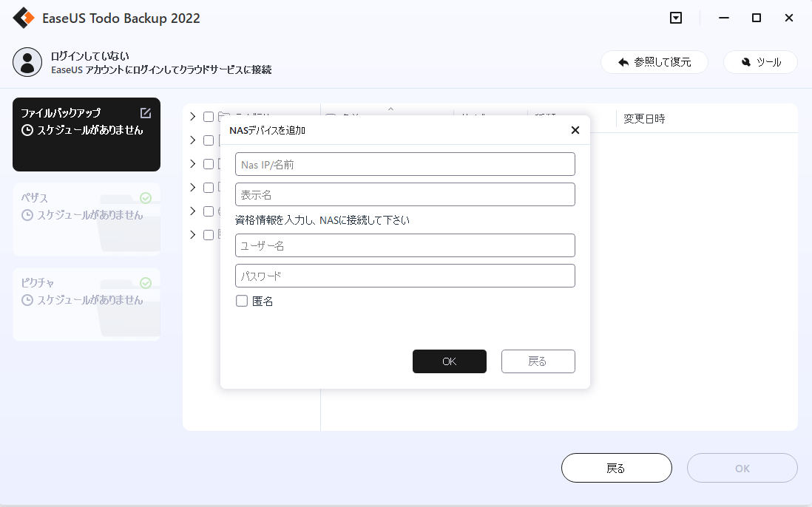The height and width of the screenshot is (507, 812).
Task: Confirm the NAS dialog with black OK button
Action: point(450,361)
